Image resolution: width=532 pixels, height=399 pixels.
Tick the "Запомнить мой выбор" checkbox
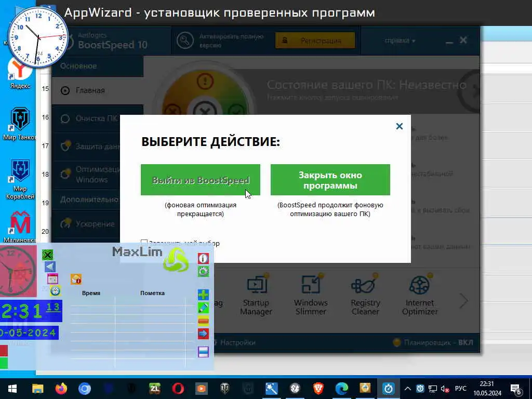(144, 243)
